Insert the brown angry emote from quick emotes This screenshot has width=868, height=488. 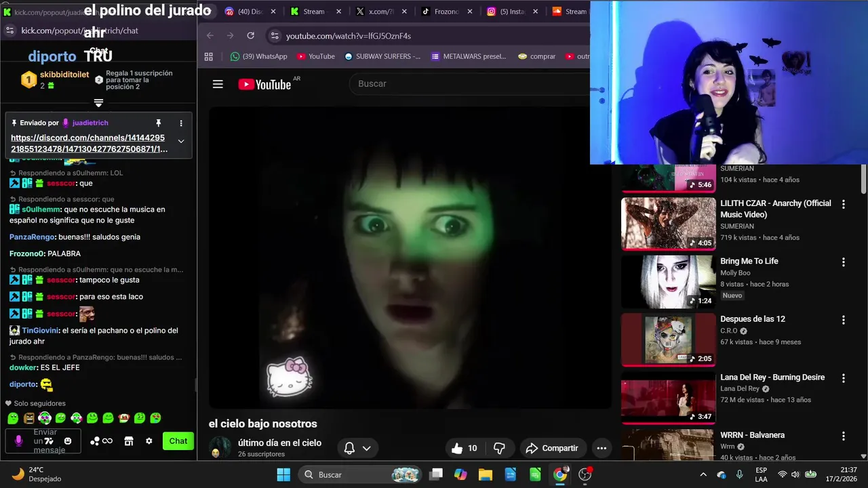(x=28, y=418)
